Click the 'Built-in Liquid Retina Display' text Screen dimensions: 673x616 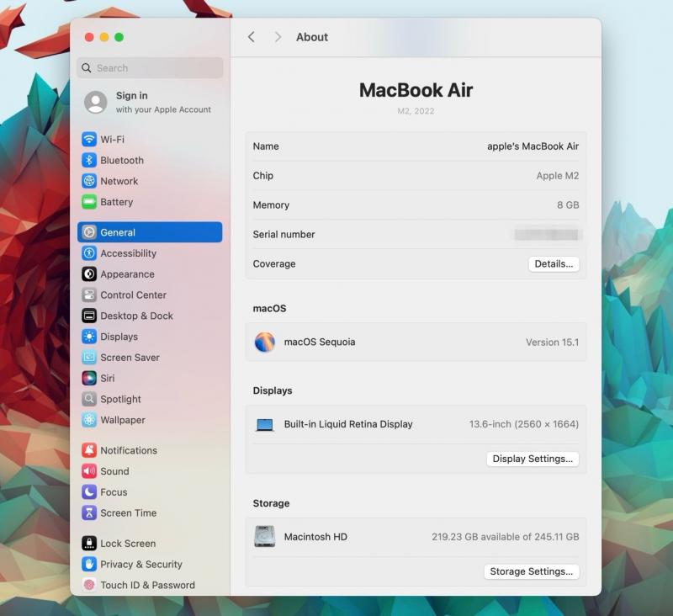pyautogui.click(x=348, y=424)
